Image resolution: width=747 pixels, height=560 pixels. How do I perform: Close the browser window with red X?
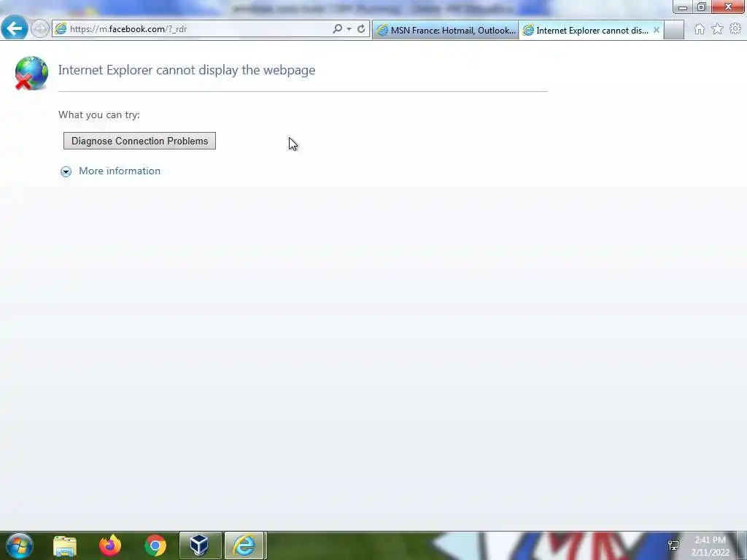pyautogui.click(x=729, y=7)
